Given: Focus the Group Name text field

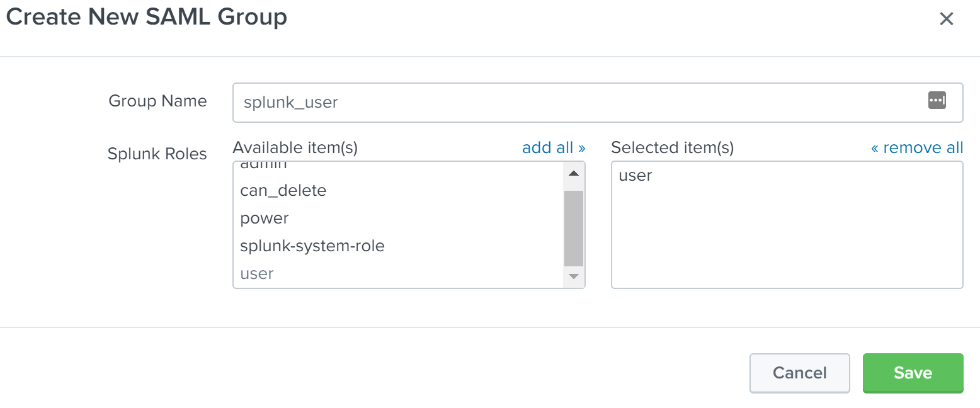Looking at the screenshot, I should (567, 102).
